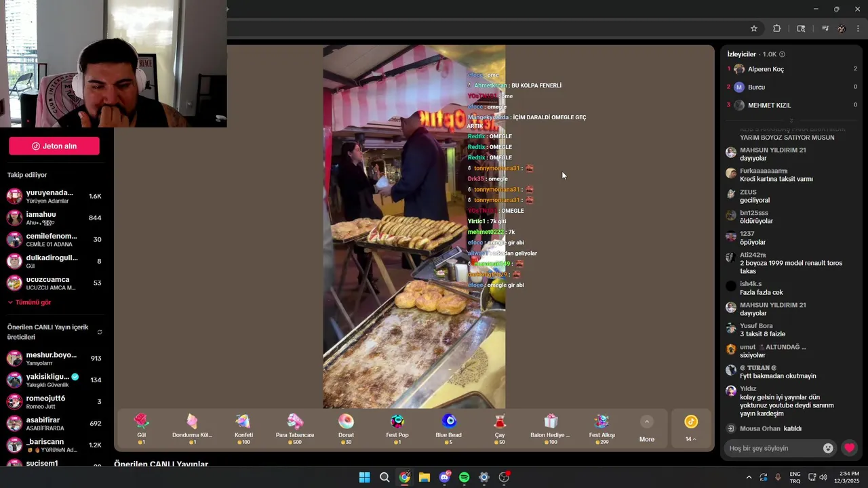Open Windows Start menu
The height and width of the screenshot is (488, 868).
[x=364, y=477]
